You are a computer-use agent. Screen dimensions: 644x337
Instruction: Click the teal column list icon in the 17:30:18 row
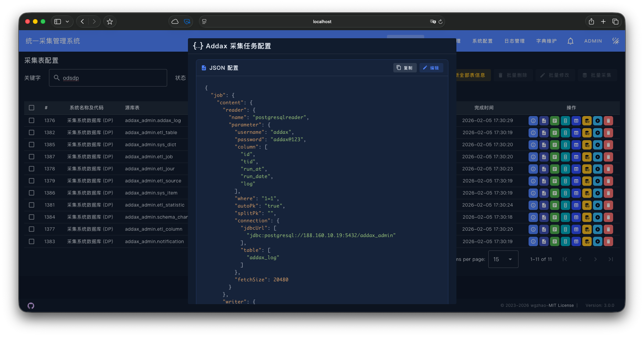pos(565,217)
